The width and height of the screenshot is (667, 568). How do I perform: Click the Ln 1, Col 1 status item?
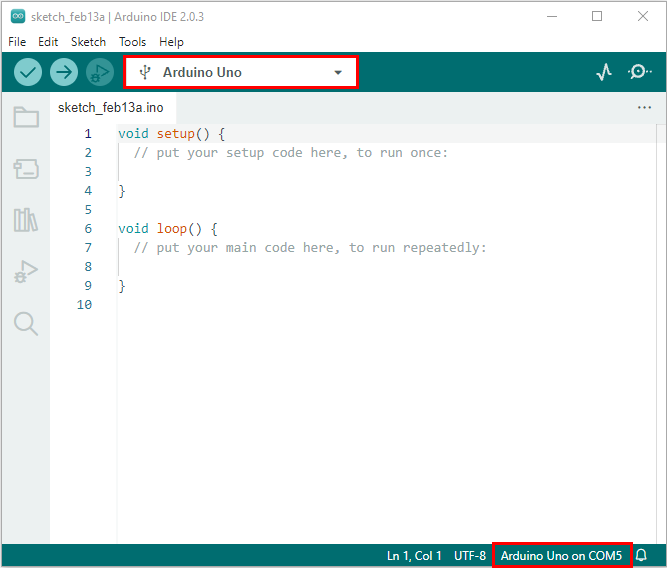414,555
